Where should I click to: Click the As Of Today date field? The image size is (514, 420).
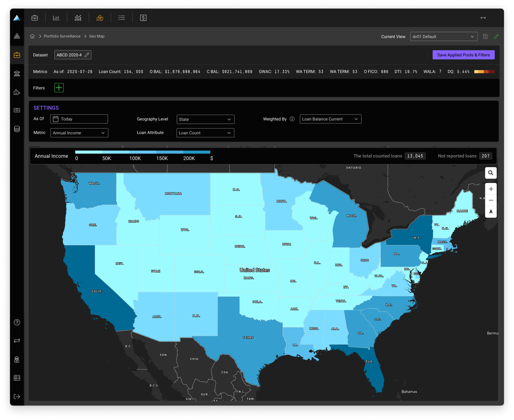(x=79, y=119)
